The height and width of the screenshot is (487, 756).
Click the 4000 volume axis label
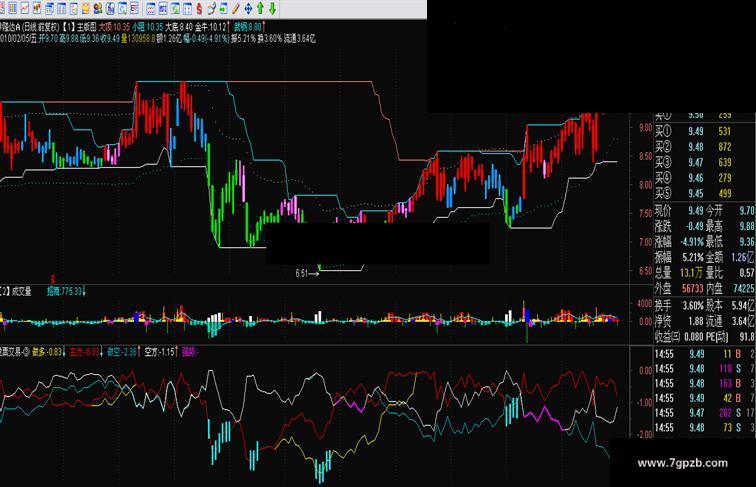coord(645,304)
